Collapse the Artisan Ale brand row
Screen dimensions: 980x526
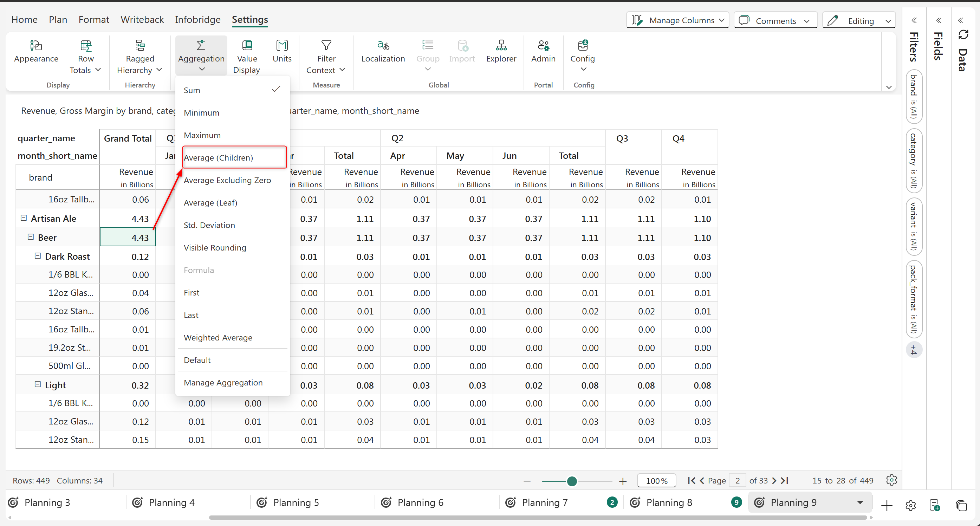coord(24,218)
